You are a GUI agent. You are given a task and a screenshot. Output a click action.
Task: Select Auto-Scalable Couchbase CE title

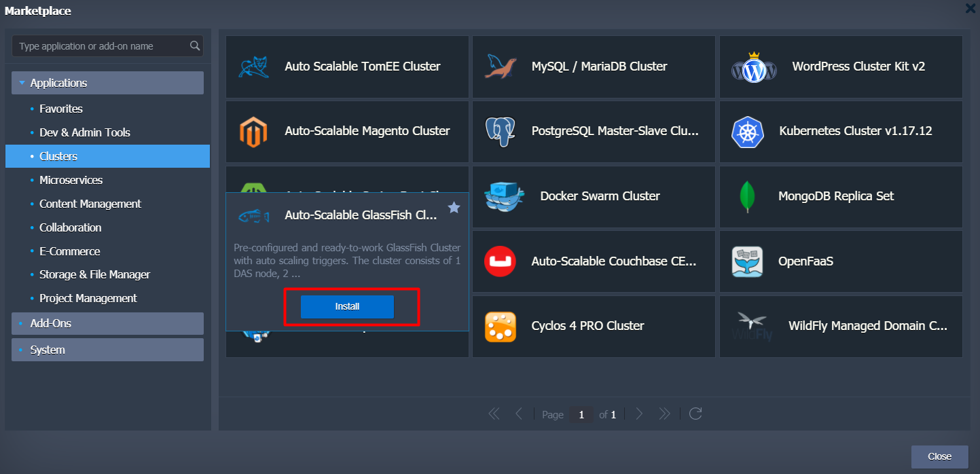click(x=614, y=261)
